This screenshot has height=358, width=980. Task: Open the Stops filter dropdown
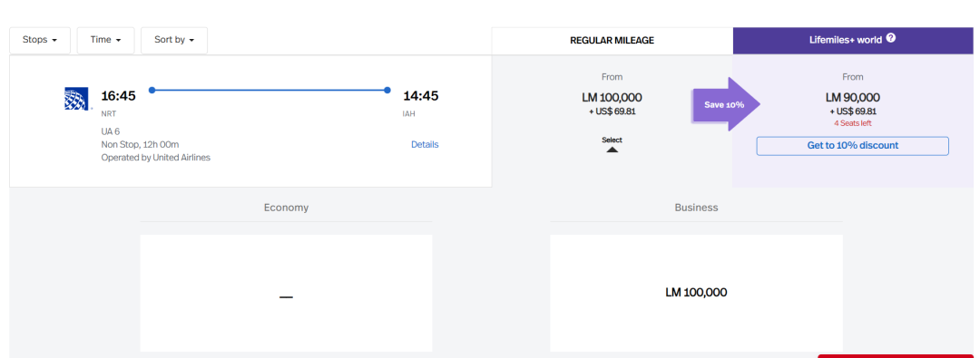pyautogui.click(x=40, y=40)
